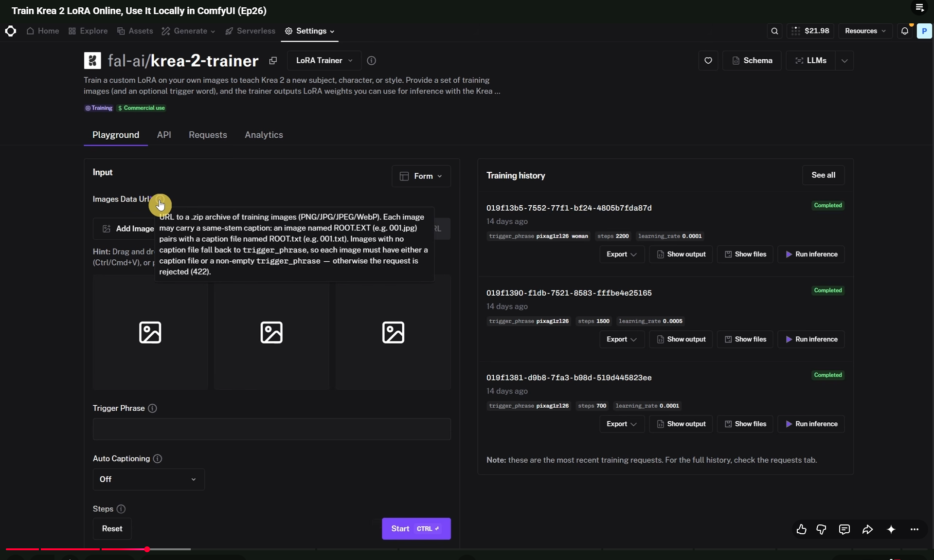Open the Schema button
Viewport: 934px width, 560px height.
point(752,61)
